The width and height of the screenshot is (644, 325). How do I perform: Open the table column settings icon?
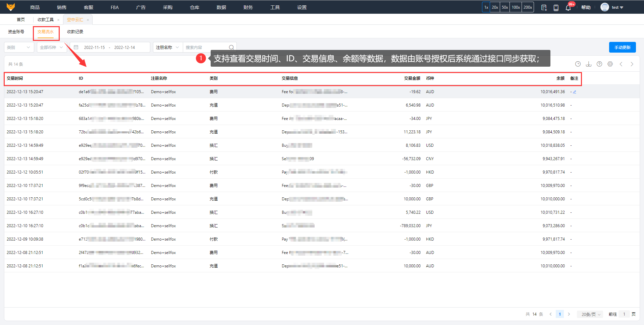pos(610,64)
